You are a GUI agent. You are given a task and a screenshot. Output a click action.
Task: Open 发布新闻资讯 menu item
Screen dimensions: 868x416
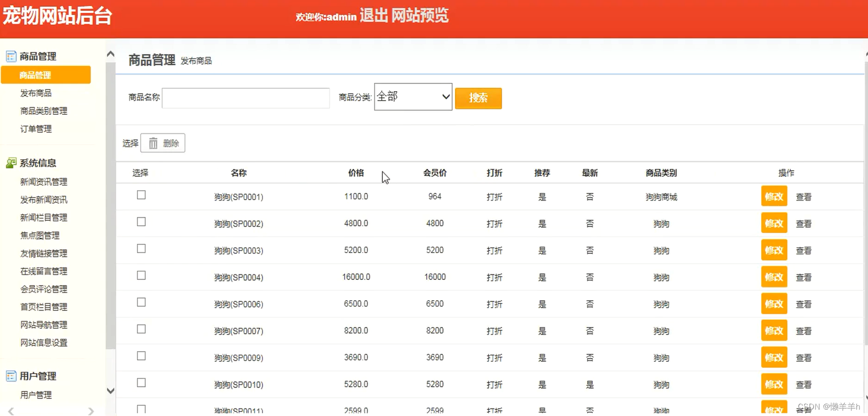tap(44, 200)
